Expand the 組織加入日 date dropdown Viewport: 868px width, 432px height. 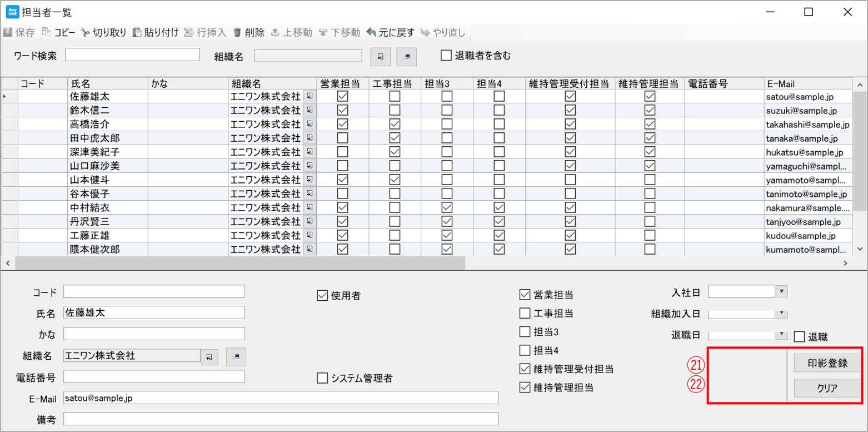tap(782, 314)
